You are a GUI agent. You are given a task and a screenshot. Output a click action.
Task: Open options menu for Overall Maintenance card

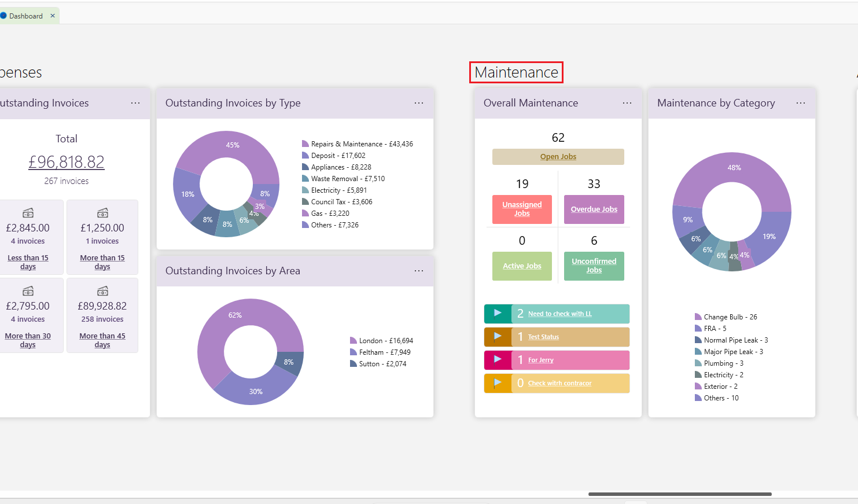tap(627, 103)
